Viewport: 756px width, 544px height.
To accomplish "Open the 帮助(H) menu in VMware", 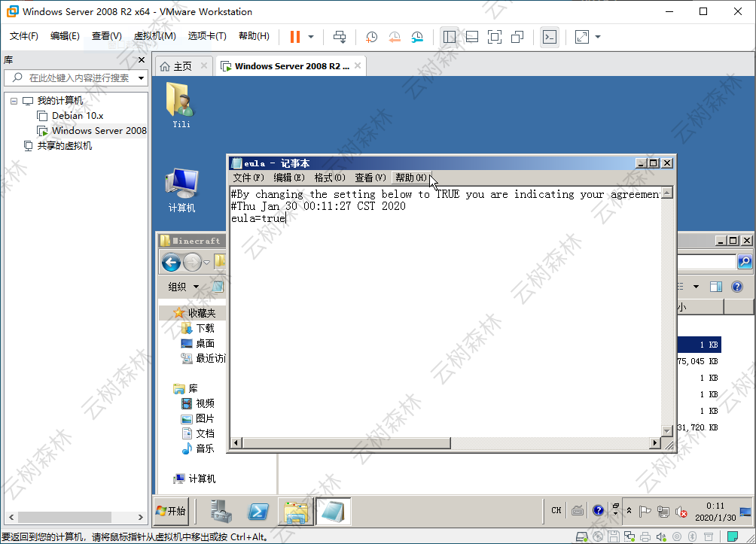I will [254, 36].
